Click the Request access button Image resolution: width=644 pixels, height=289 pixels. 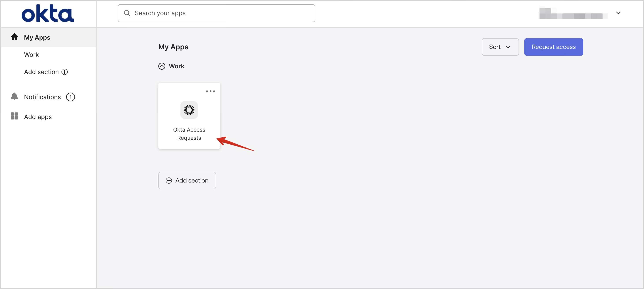(553, 47)
